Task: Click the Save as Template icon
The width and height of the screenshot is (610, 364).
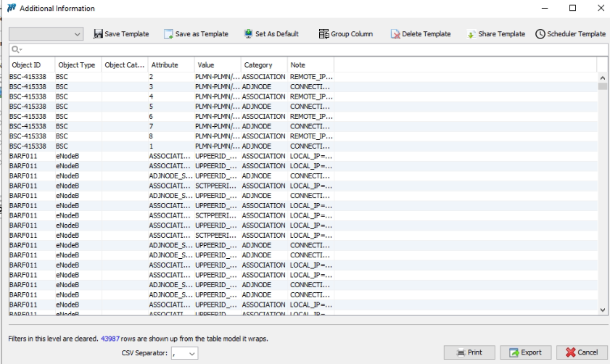Action: [168, 34]
